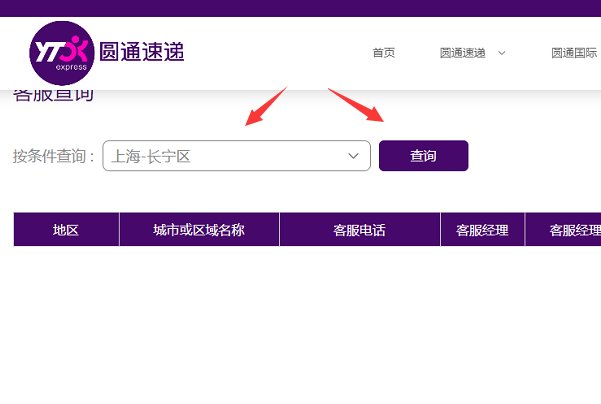This screenshot has width=601, height=404.
Task: Open the 上海-长宁区 region dropdown
Action: pos(236,156)
